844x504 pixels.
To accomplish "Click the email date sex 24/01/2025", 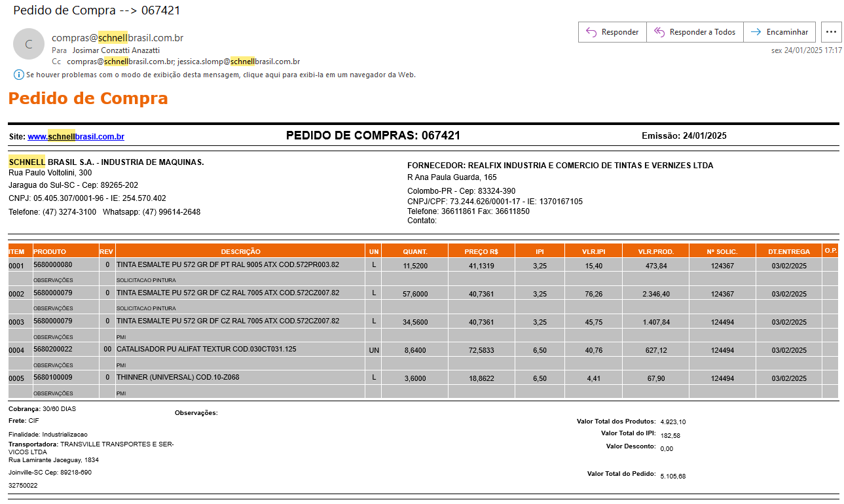I will pos(806,50).
